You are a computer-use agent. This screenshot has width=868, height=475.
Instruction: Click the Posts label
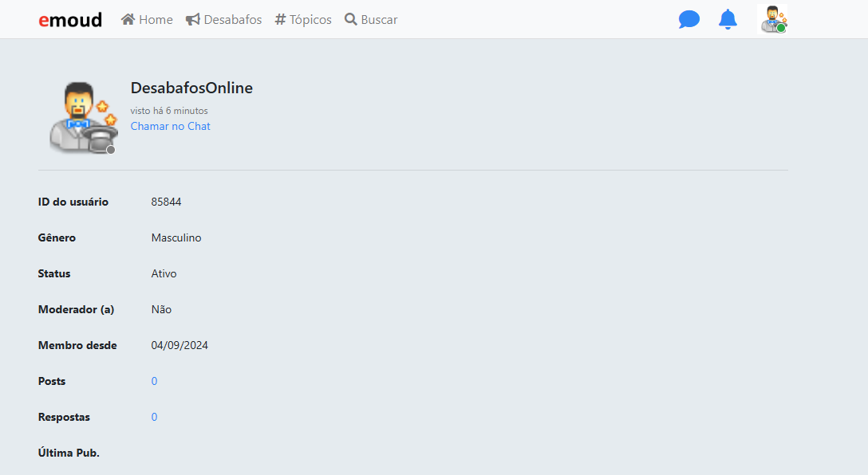point(52,381)
